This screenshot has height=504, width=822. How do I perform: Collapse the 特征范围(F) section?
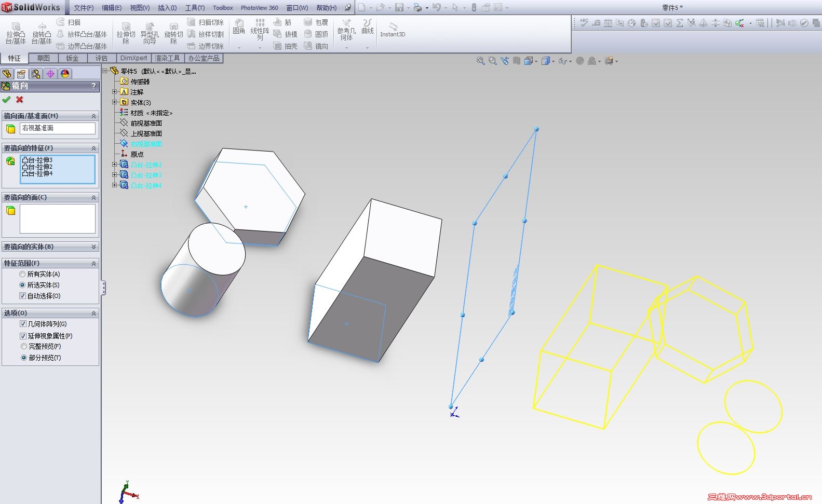pos(94,263)
